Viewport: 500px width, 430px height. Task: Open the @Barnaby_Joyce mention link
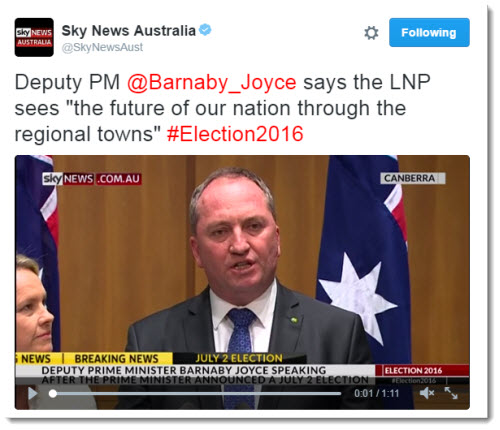(x=211, y=82)
